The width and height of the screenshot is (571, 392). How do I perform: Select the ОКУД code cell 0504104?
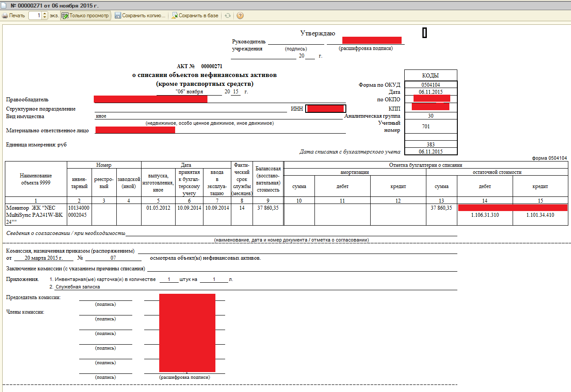click(x=430, y=85)
